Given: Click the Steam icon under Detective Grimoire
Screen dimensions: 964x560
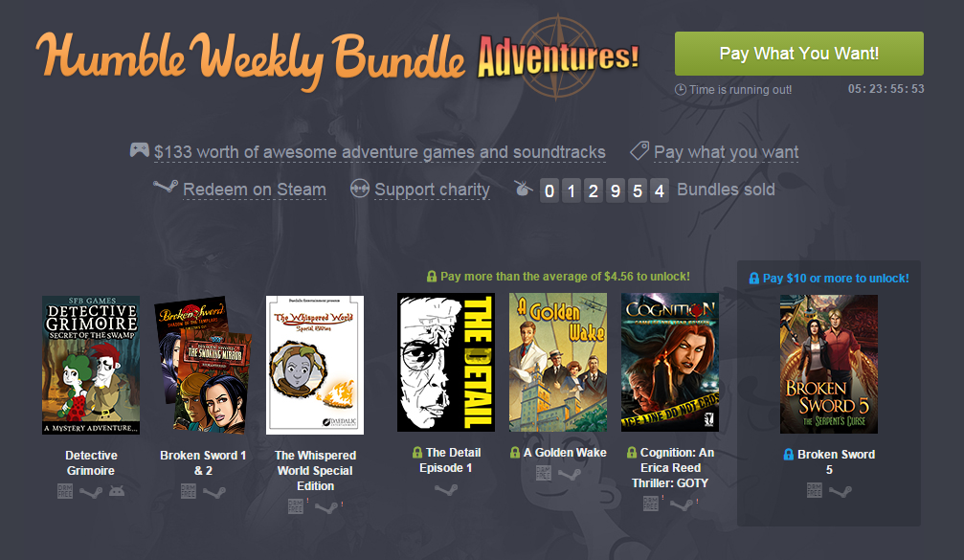Looking at the screenshot, I should point(91,492).
